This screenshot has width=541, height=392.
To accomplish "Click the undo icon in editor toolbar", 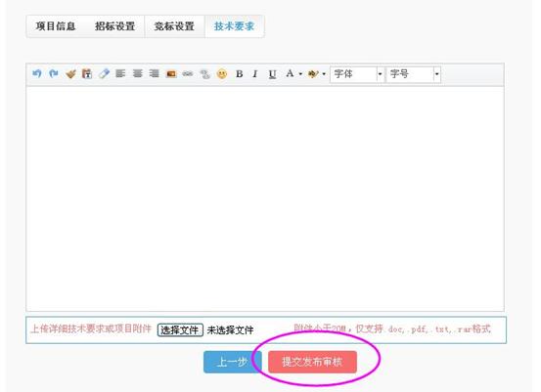I will click(x=37, y=73).
